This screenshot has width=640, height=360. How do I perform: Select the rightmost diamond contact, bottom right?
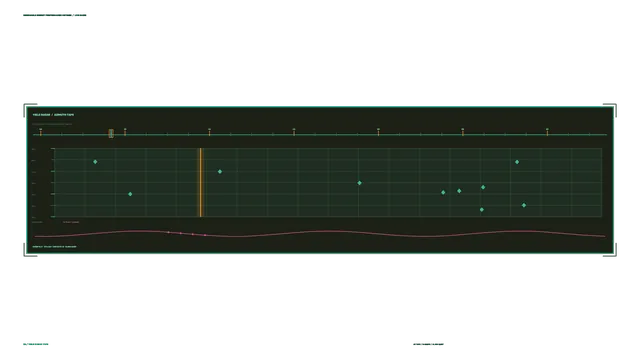coord(524,205)
